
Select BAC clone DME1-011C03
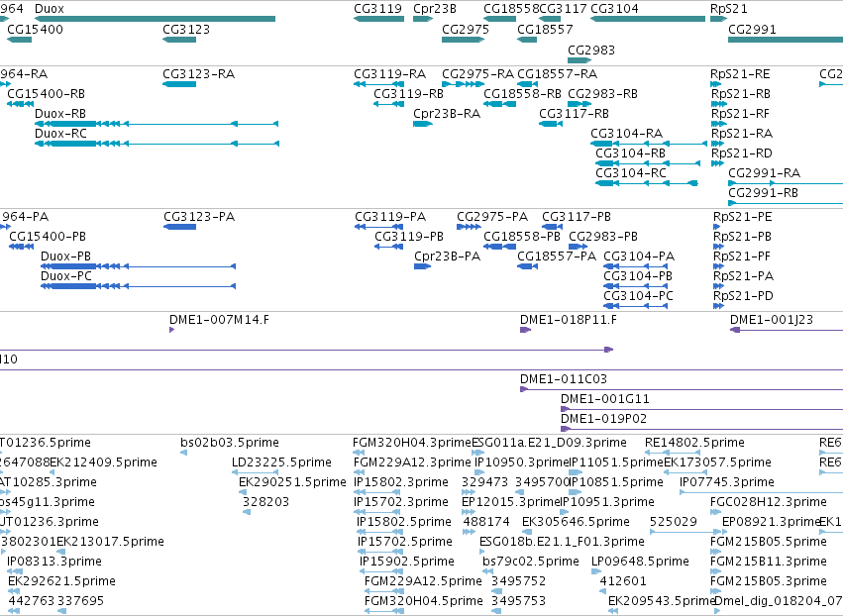click(x=564, y=379)
